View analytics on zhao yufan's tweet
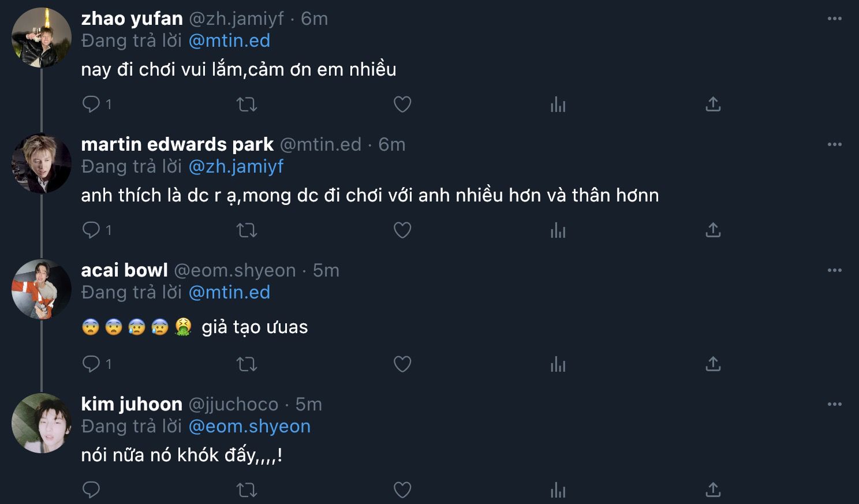The width and height of the screenshot is (859, 504). [x=558, y=104]
